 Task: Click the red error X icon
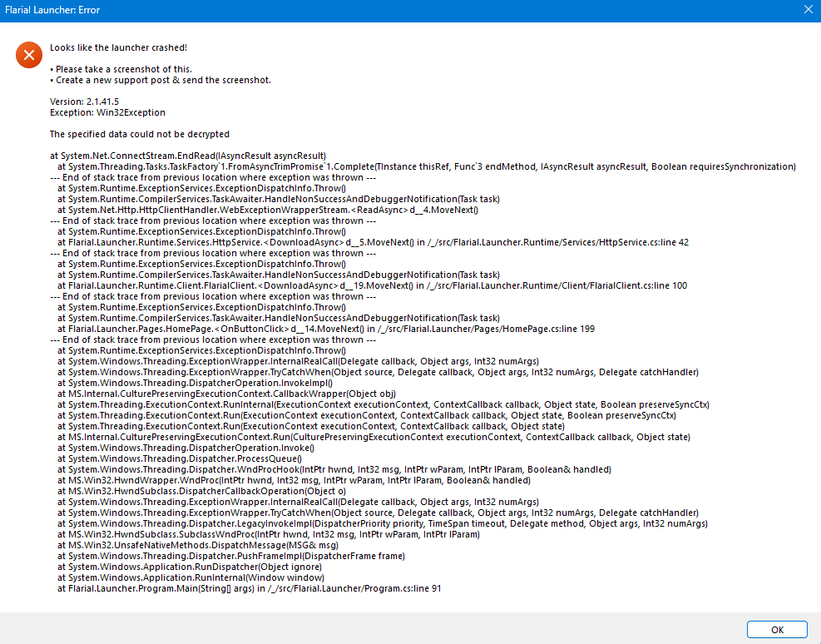29,55
